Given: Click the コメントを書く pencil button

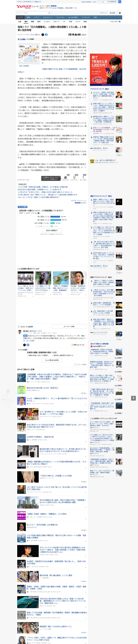Looking at the screenshot, I should click(69, 327).
